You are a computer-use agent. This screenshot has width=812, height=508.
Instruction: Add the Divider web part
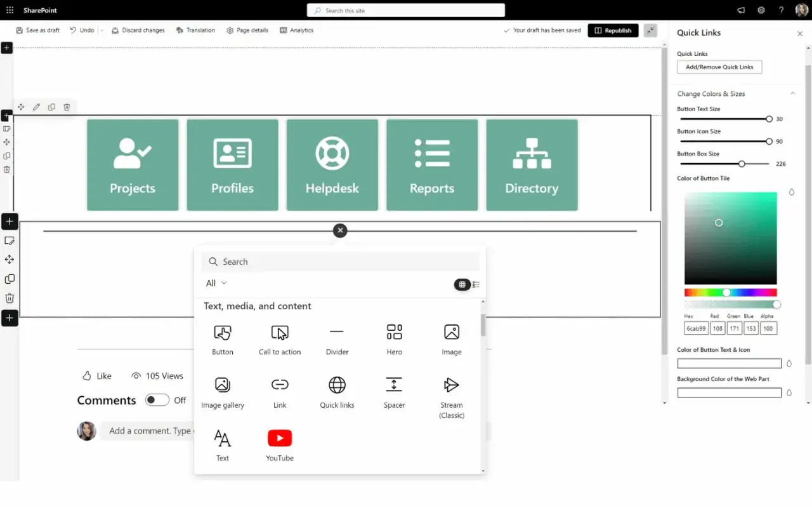tap(337, 340)
